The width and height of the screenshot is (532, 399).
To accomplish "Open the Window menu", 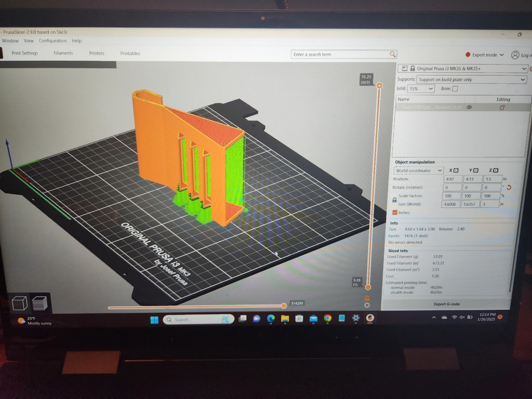I will [10, 41].
